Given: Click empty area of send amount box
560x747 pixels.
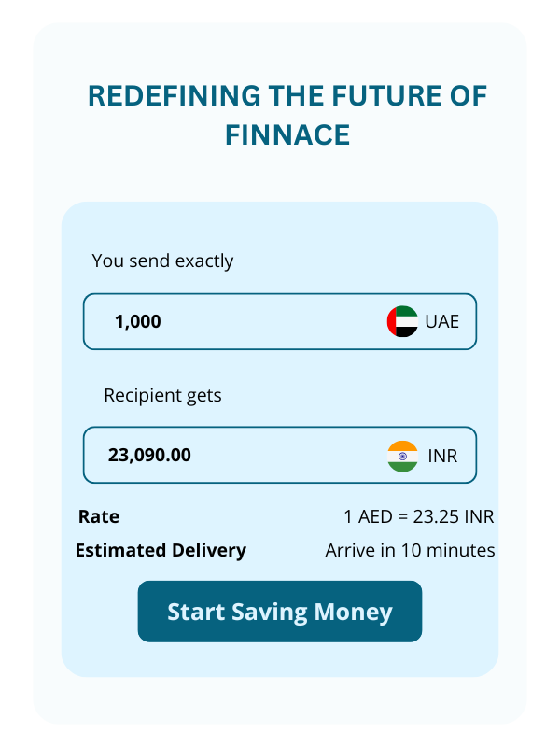Looking at the screenshot, I should 273,321.
